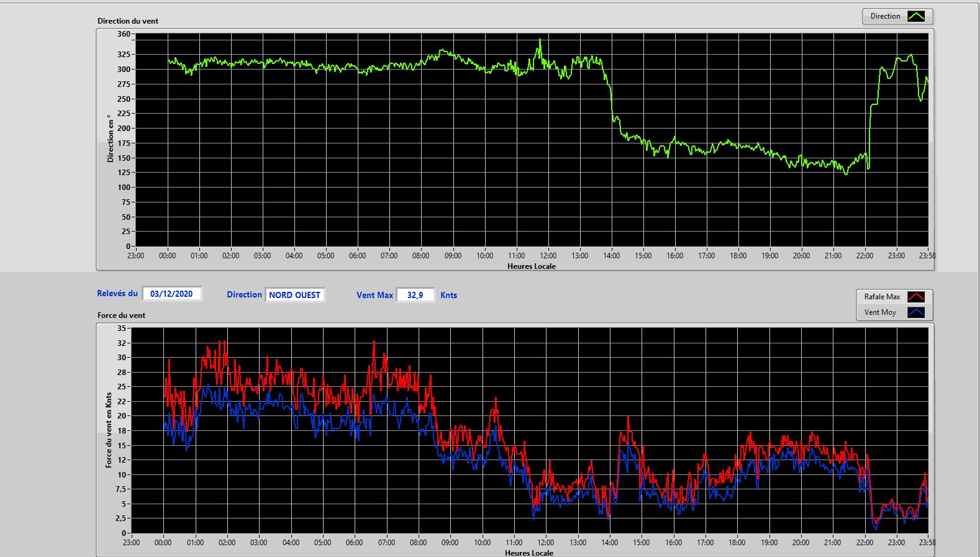Click the green Direction legend line icon

point(916,16)
